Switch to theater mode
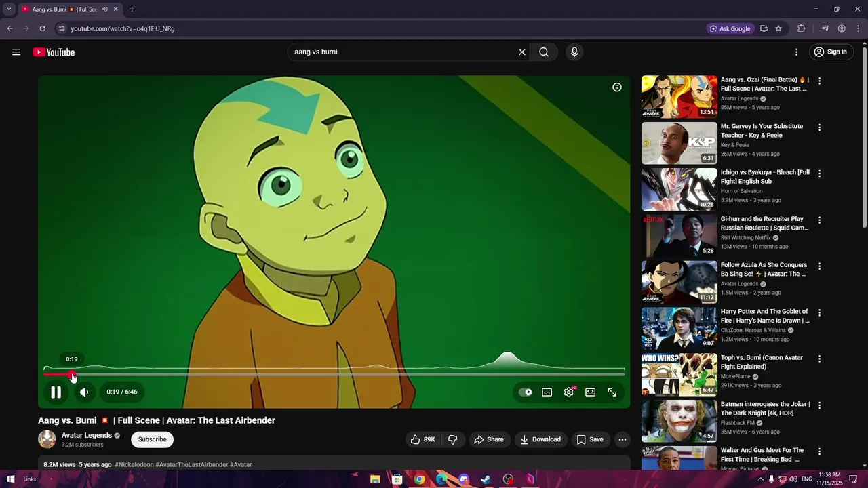This screenshot has width=868, height=488. coord(591,392)
